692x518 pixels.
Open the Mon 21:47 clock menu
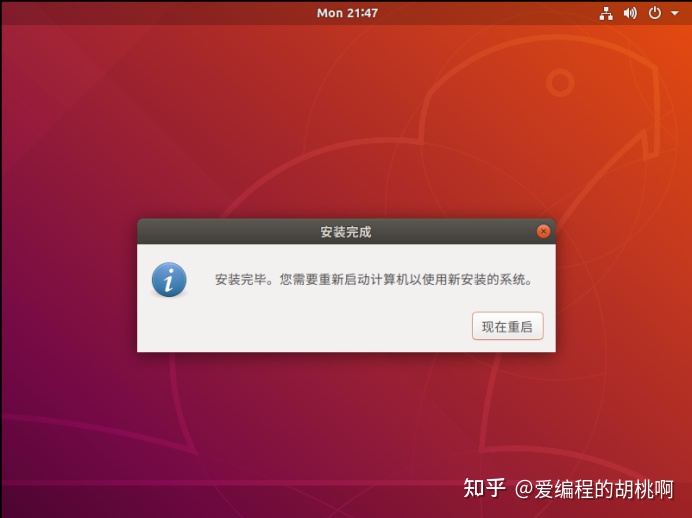pos(347,13)
